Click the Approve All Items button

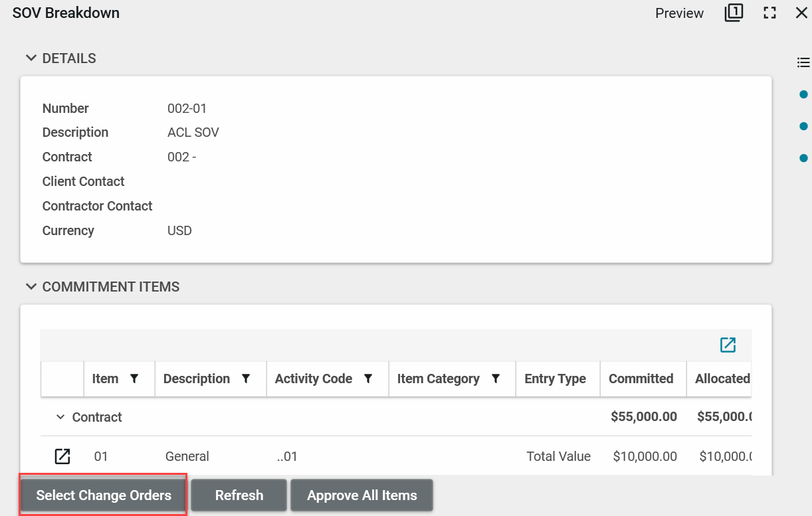point(362,495)
